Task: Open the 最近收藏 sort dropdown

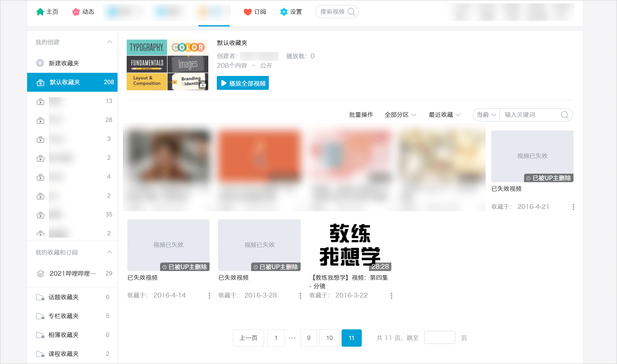Action: [444, 115]
